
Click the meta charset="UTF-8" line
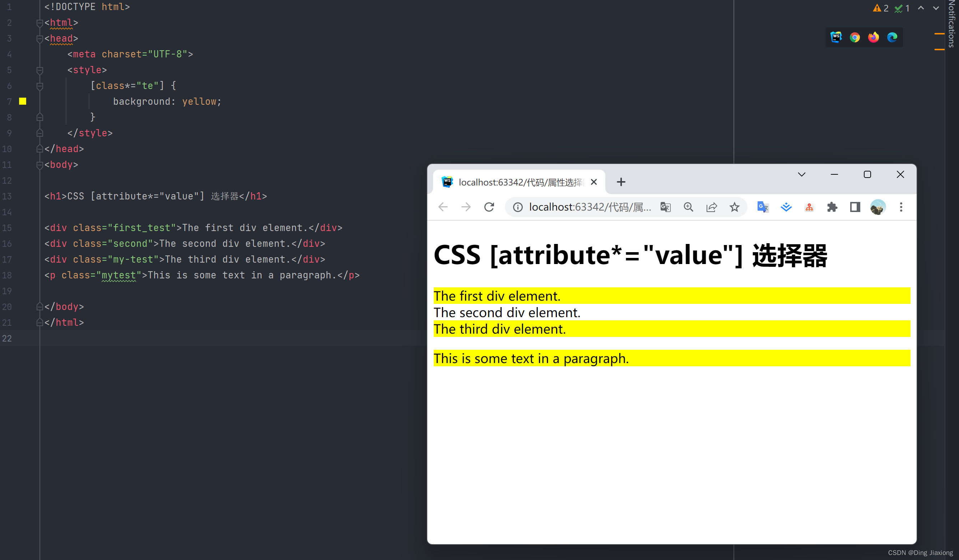[x=130, y=55]
